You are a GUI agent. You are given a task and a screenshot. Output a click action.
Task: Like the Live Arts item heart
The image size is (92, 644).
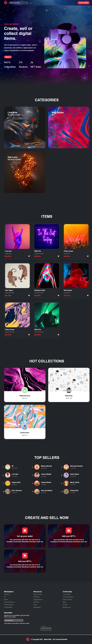point(29,256)
